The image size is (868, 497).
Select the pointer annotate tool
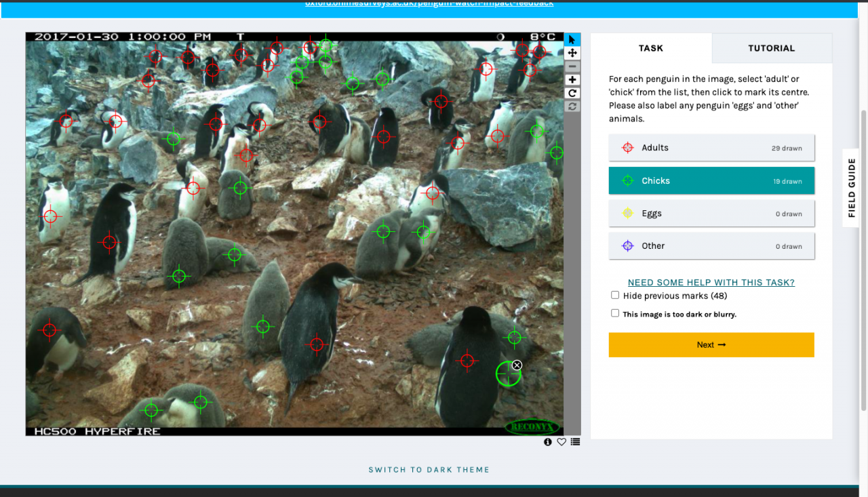(x=572, y=39)
